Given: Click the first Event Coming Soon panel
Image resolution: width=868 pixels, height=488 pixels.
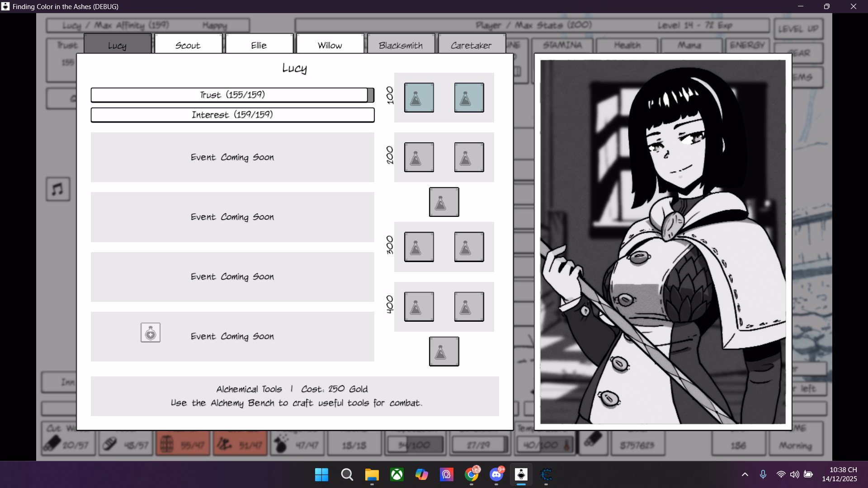Looking at the screenshot, I should click(232, 157).
